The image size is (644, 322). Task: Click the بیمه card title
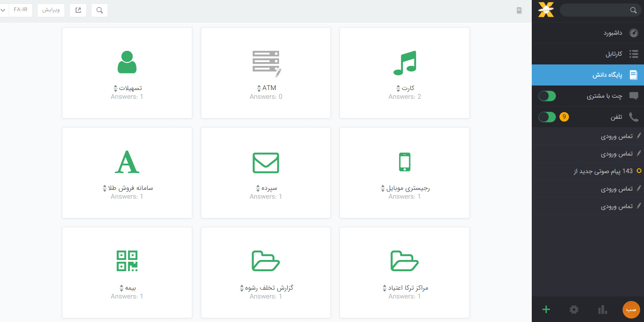click(x=130, y=288)
